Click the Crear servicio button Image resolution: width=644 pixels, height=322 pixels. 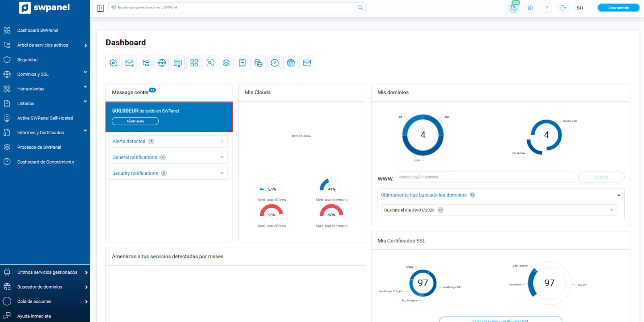pos(618,8)
